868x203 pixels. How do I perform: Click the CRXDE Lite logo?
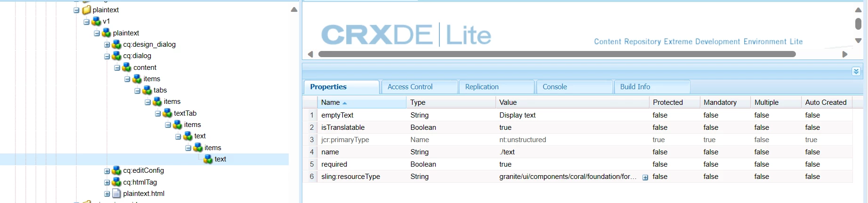coord(406,35)
